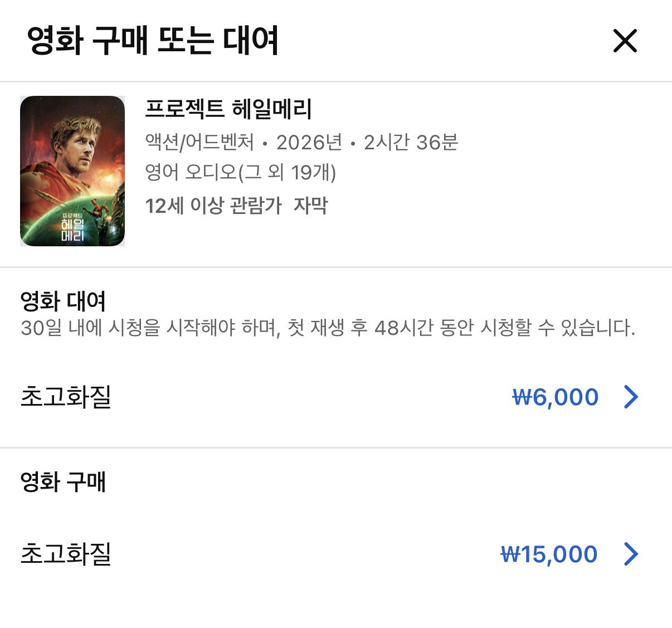
Task: Select the ₩6,000 rental price
Action: click(556, 397)
